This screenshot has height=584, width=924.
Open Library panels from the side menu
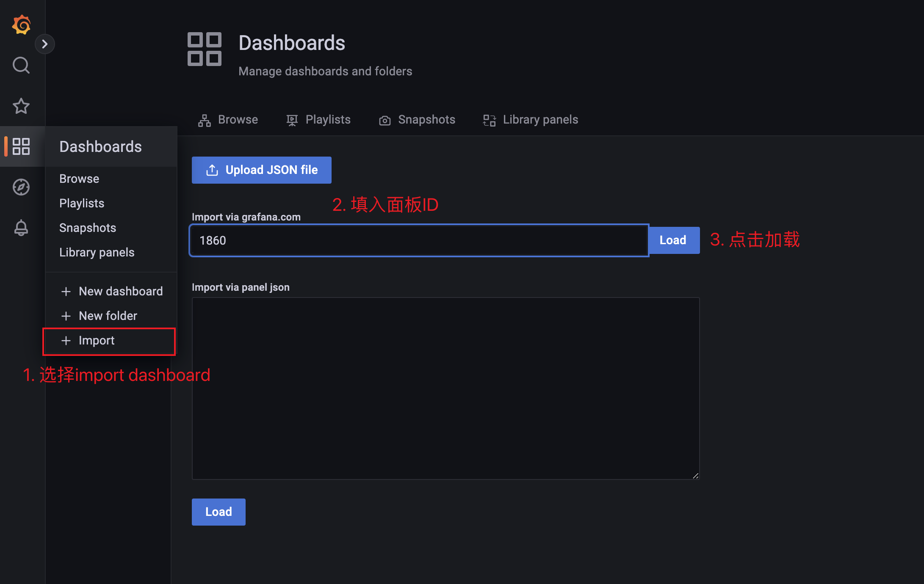pyautogui.click(x=97, y=252)
